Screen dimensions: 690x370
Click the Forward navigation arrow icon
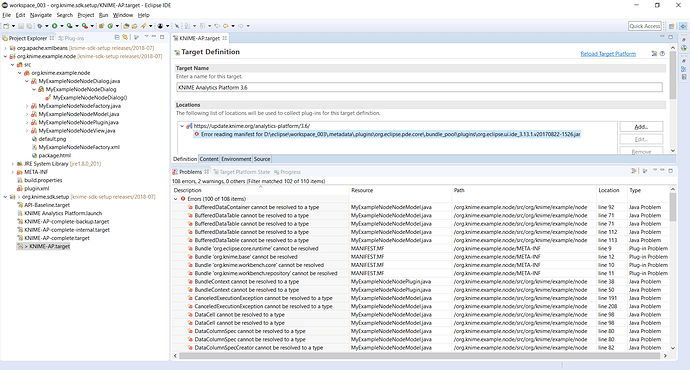click(241, 26)
